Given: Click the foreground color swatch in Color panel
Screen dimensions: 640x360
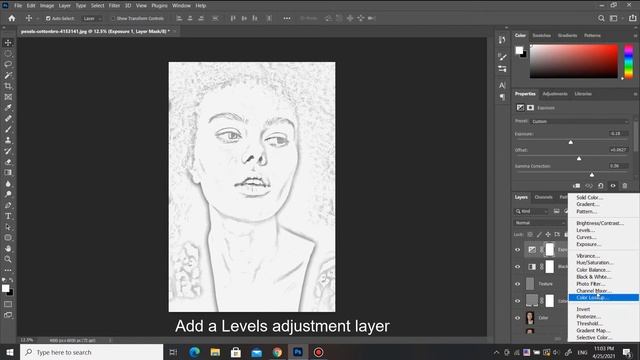Looking at the screenshot, I should click(x=519, y=50).
